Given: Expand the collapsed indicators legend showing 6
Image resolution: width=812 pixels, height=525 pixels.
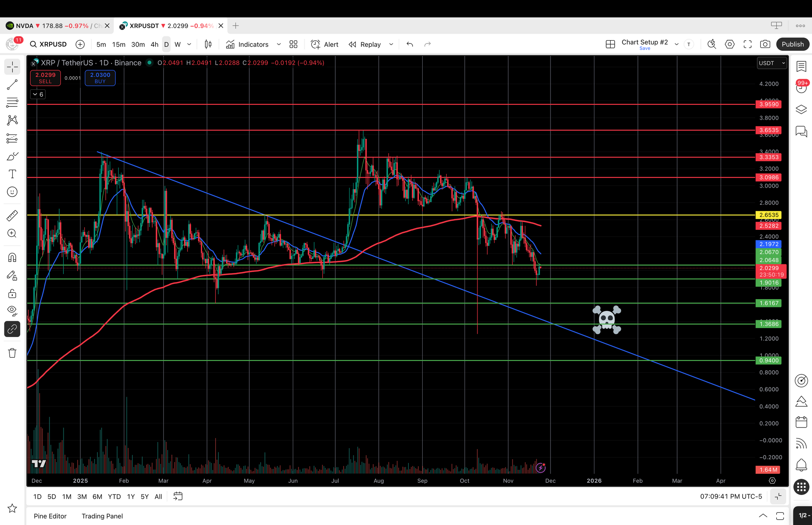Looking at the screenshot, I should [x=38, y=94].
